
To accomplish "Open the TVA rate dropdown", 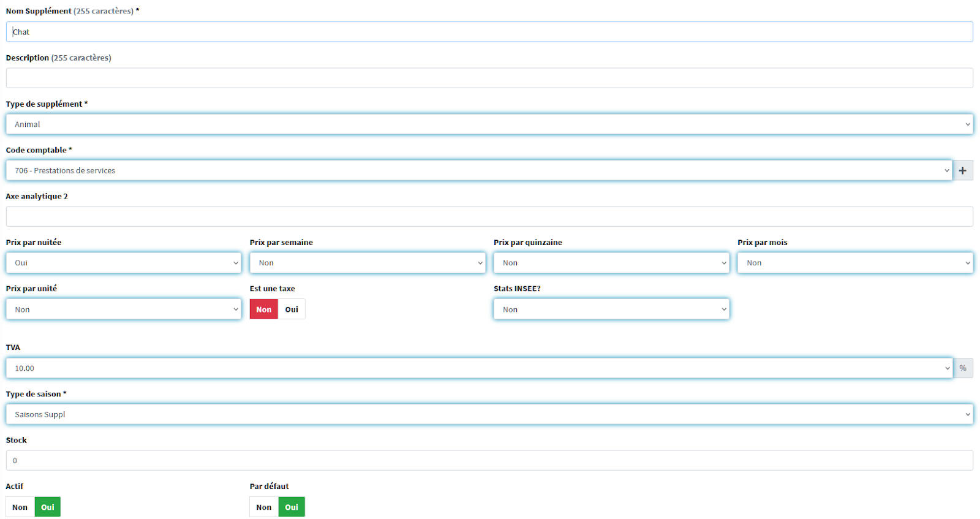I will [x=479, y=368].
